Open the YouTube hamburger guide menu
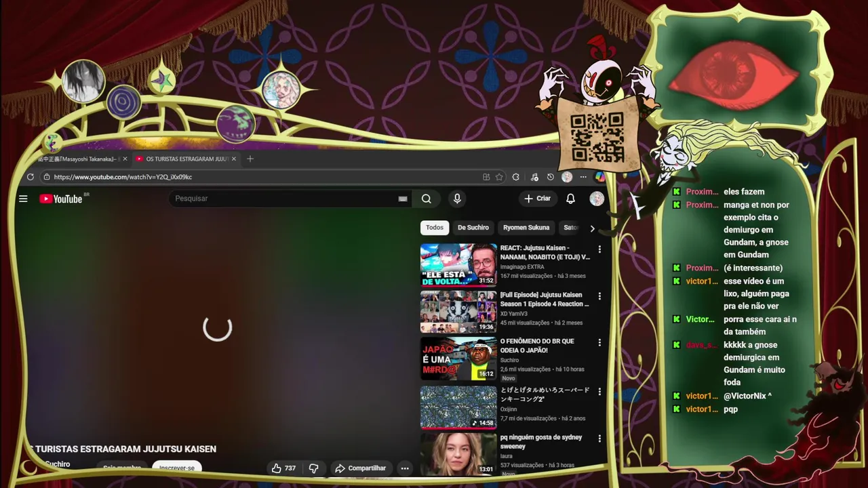The width and height of the screenshot is (868, 488). [x=23, y=199]
